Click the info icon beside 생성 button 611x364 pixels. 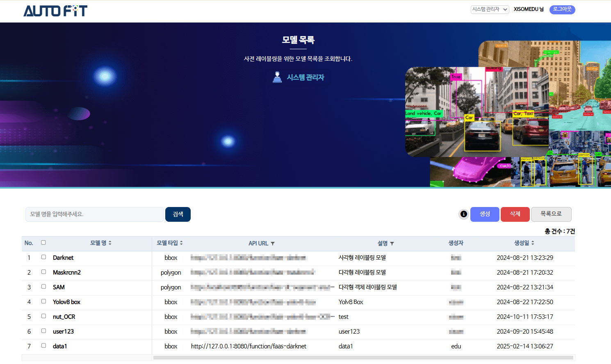(x=463, y=214)
